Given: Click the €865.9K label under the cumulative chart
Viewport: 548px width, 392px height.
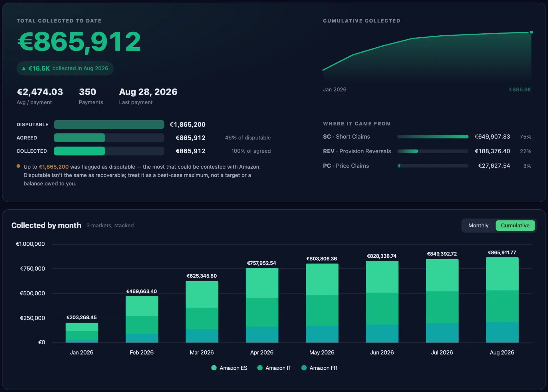Looking at the screenshot, I should pyautogui.click(x=520, y=90).
